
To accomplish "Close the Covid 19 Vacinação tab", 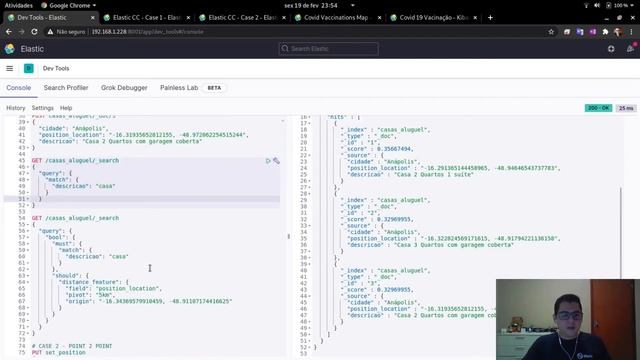I will 475,18.
